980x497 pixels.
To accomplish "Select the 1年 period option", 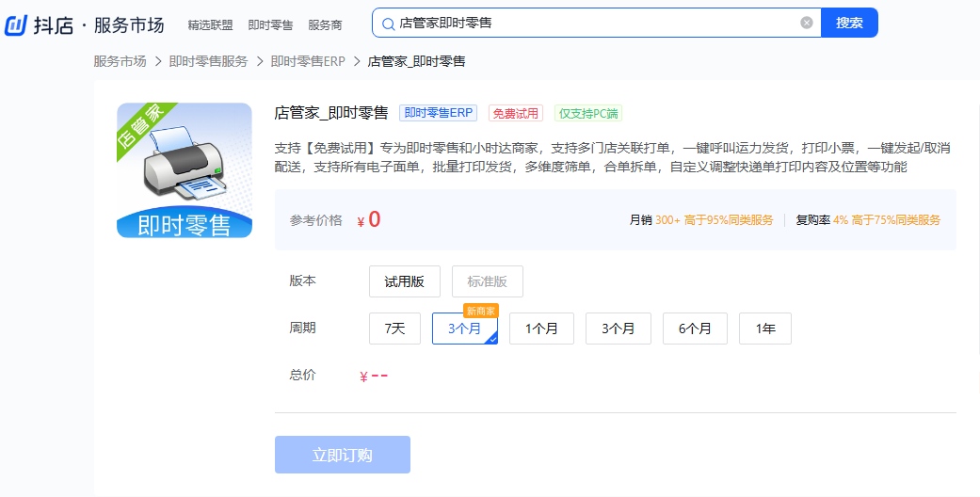I will pyautogui.click(x=765, y=329).
